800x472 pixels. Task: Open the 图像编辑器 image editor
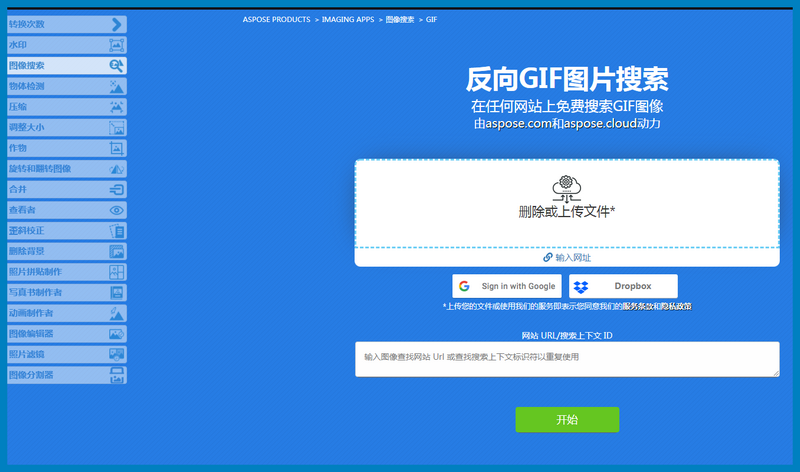(67, 334)
